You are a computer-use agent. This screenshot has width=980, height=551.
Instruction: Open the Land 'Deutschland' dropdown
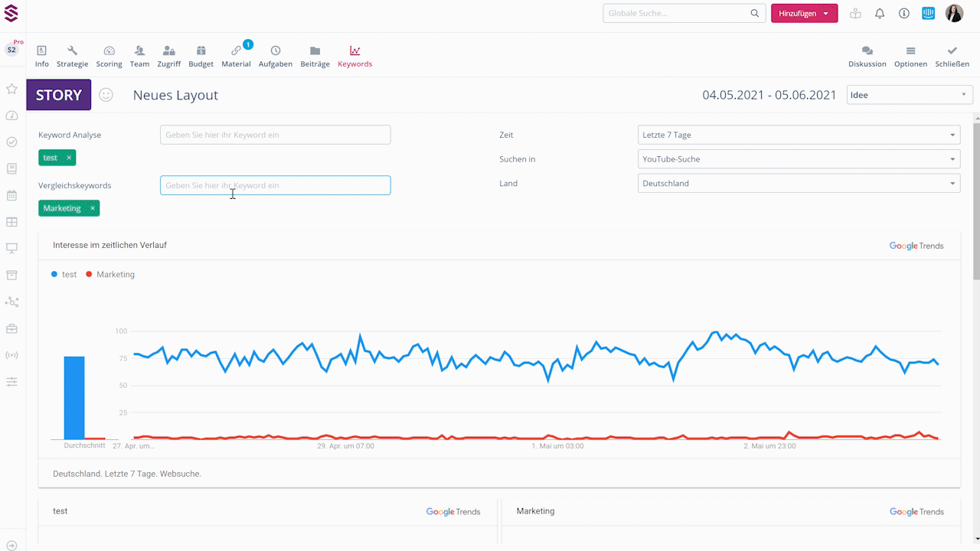[x=799, y=184]
